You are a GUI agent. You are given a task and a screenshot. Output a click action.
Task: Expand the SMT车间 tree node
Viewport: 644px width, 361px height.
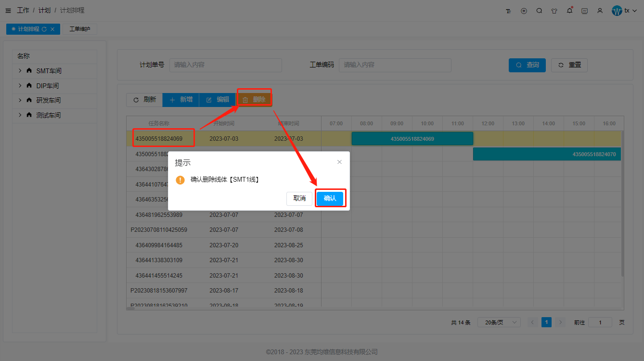[x=20, y=71]
